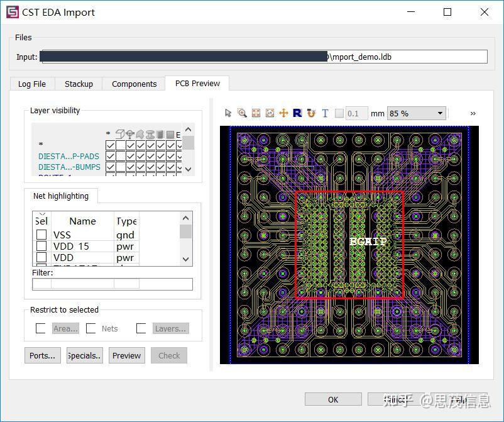504x422 pixels.
Task: Enable the Restrict to Area checkbox
Action: tap(41, 328)
